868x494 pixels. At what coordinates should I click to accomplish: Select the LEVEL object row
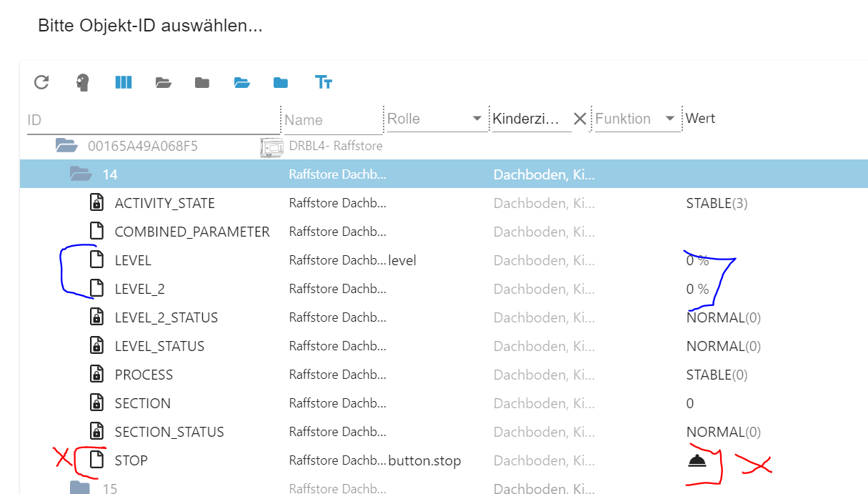(x=133, y=260)
